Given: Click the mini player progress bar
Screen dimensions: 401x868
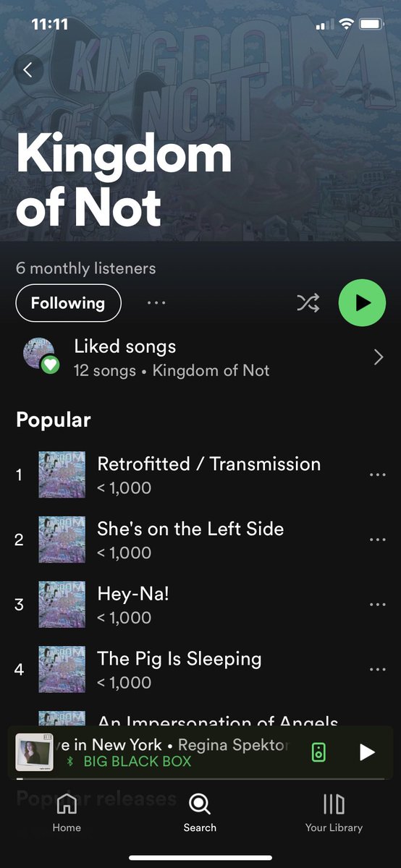Looking at the screenshot, I should coord(200,779).
